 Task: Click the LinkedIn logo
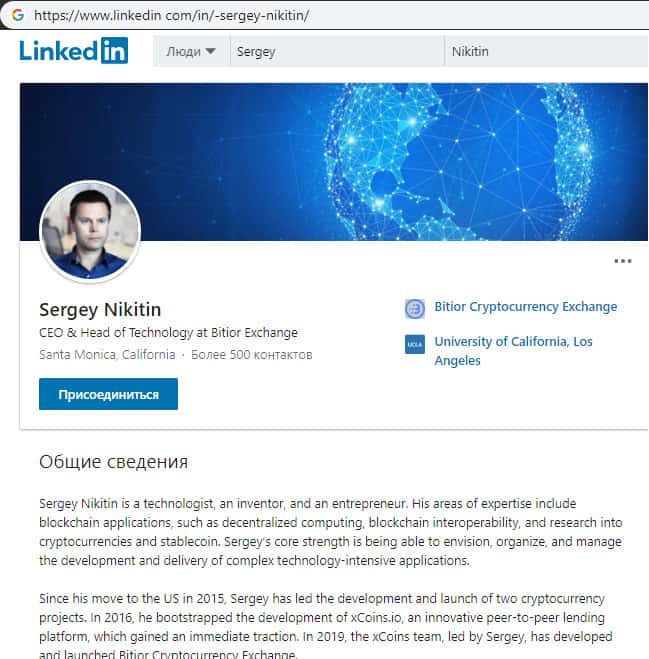[74, 50]
